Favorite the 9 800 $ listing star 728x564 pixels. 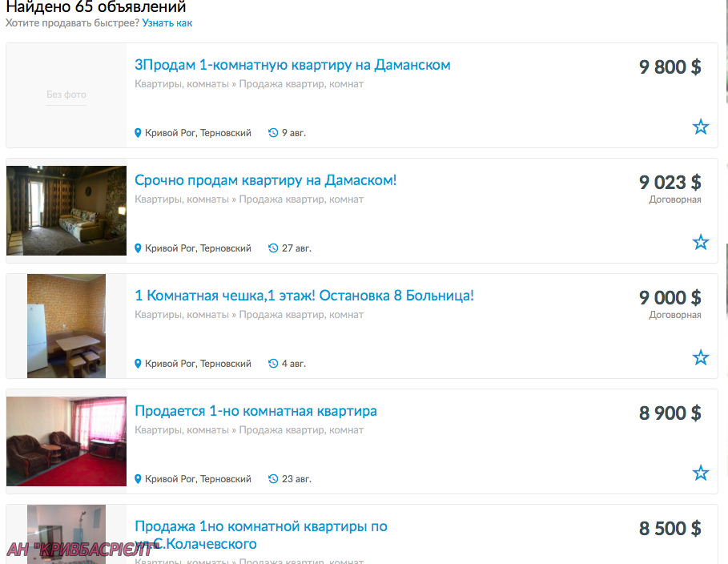pos(700,127)
